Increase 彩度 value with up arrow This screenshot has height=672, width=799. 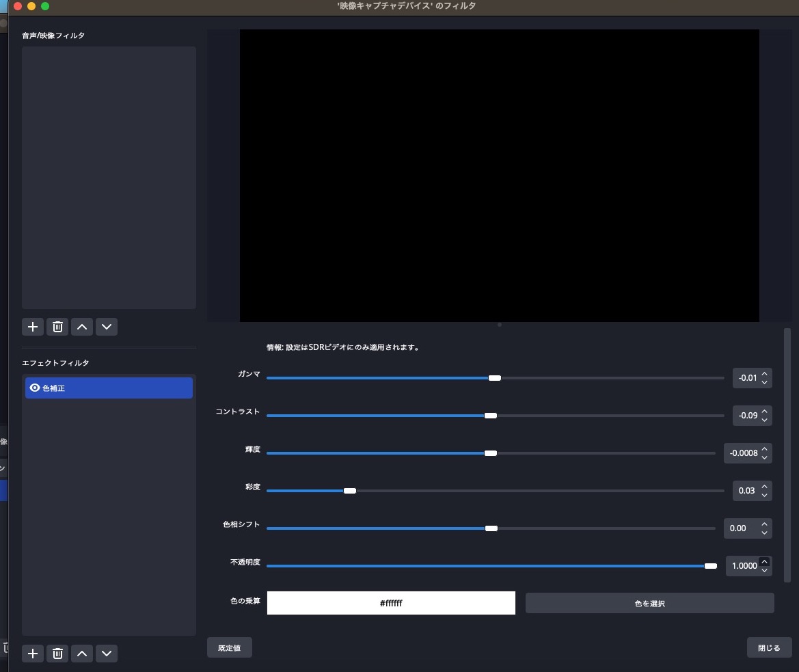click(x=764, y=487)
